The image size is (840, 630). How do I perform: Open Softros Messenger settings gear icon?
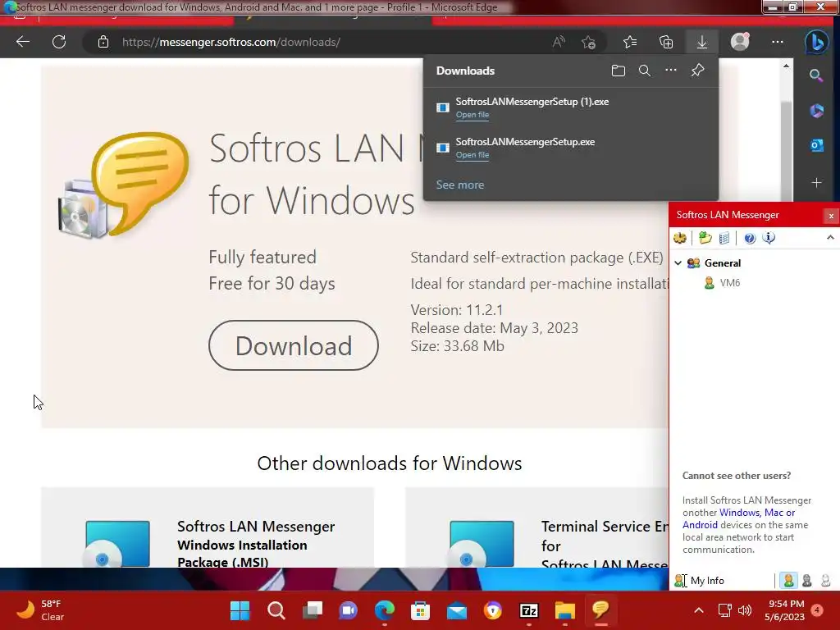(680, 238)
